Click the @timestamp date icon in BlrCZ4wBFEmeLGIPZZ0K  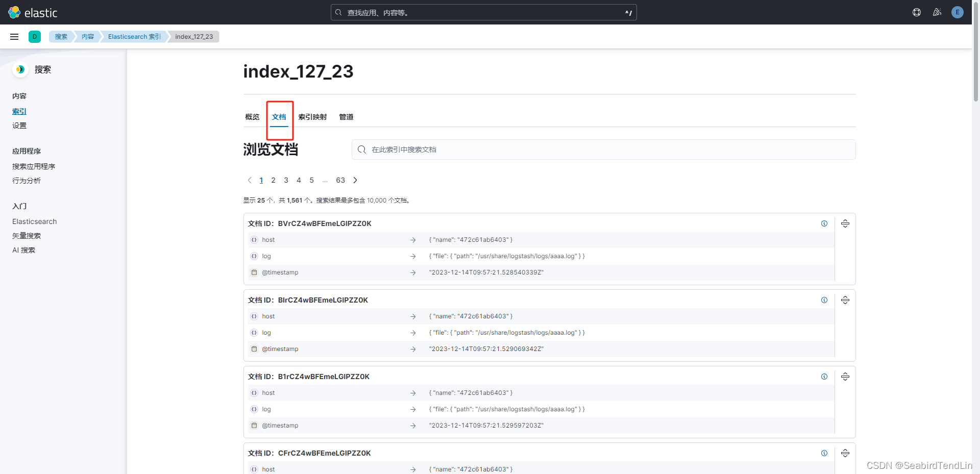click(x=254, y=349)
